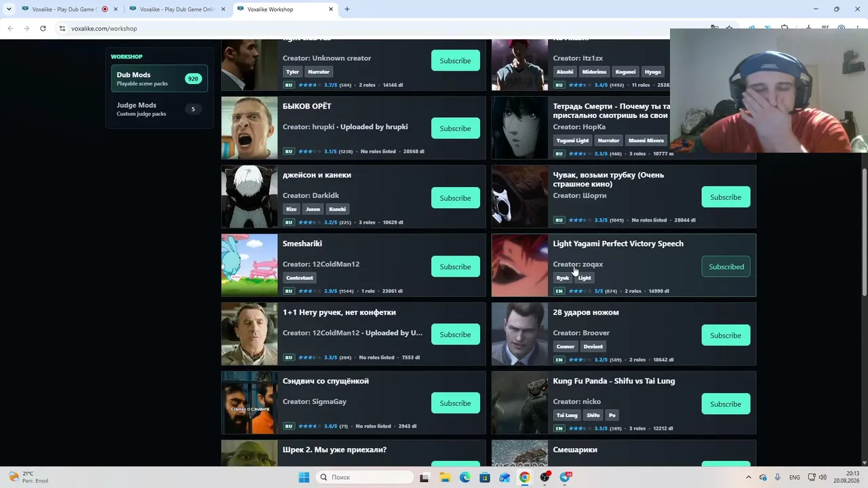The width and height of the screenshot is (868, 488).
Task: Subscribe to the 28 ударов ножом mod
Action: tap(726, 335)
